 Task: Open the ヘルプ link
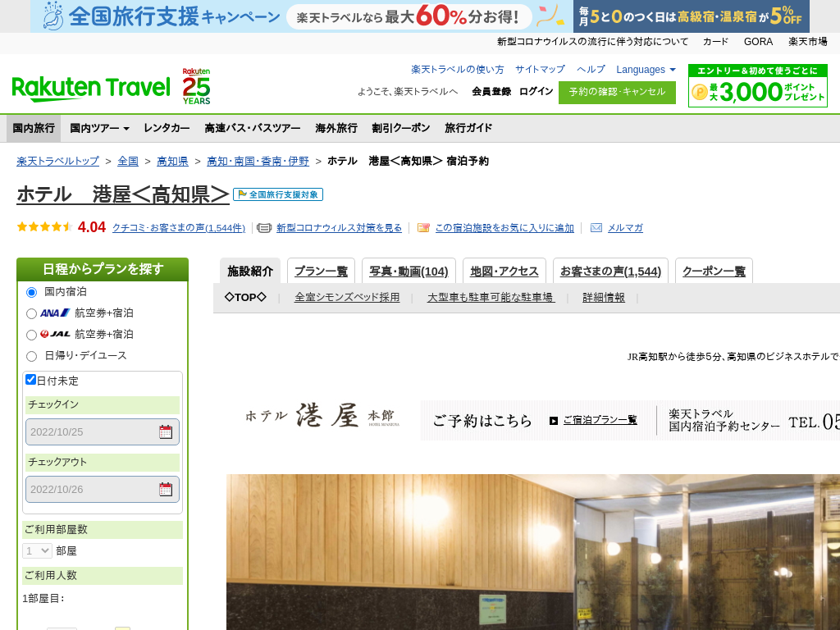(591, 70)
